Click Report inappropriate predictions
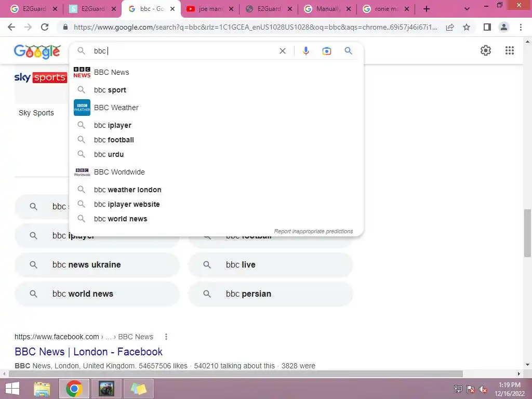Image resolution: width=532 pixels, height=399 pixels. pyautogui.click(x=313, y=231)
